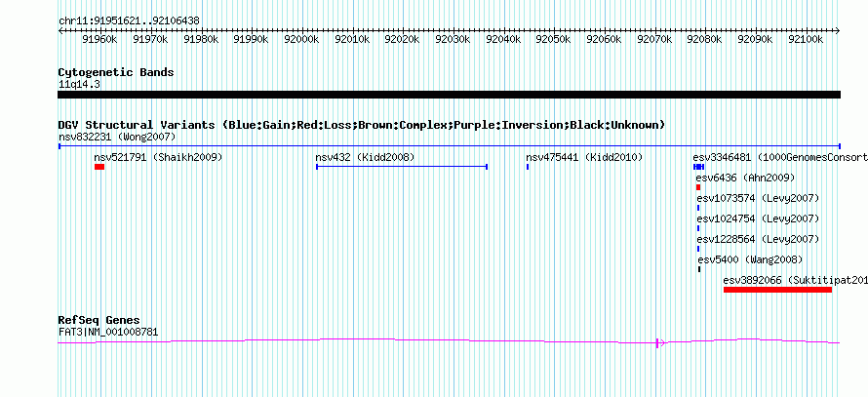The height and width of the screenshot is (397, 868).
Task: Open the esv1073574 (Levy2007) label
Action: click(758, 198)
